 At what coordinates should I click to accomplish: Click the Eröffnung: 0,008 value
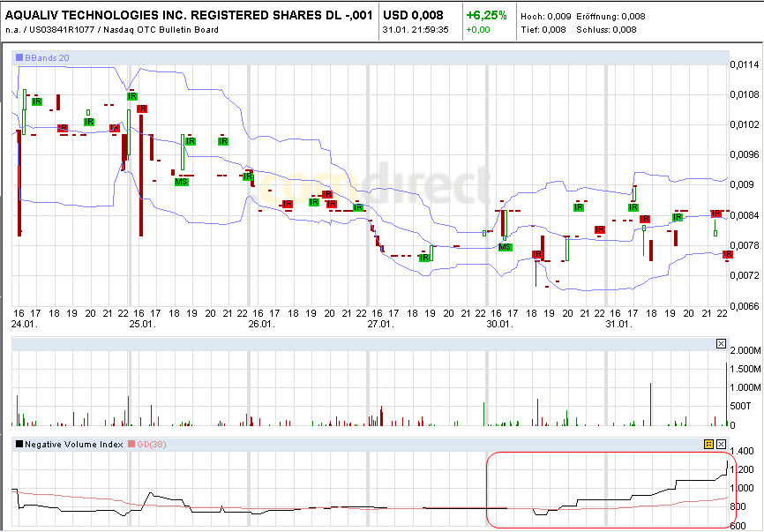[610, 16]
